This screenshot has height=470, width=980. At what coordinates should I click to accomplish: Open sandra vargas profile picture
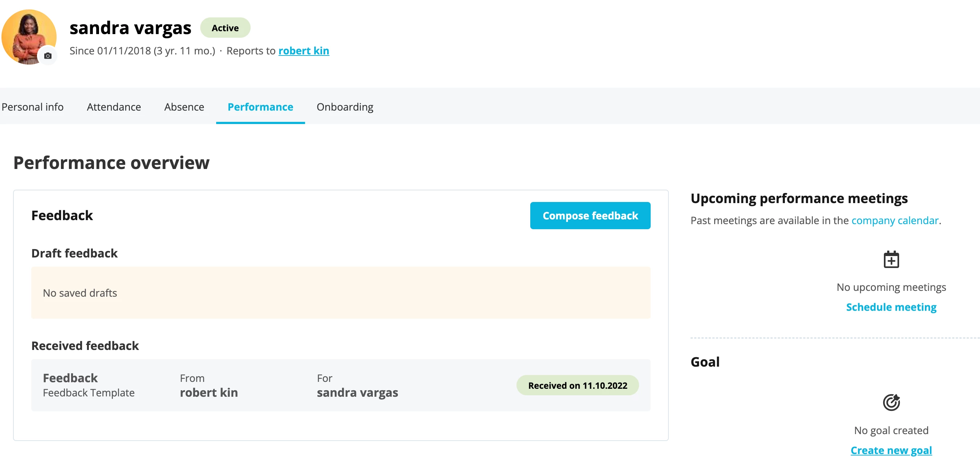point(29,37)
